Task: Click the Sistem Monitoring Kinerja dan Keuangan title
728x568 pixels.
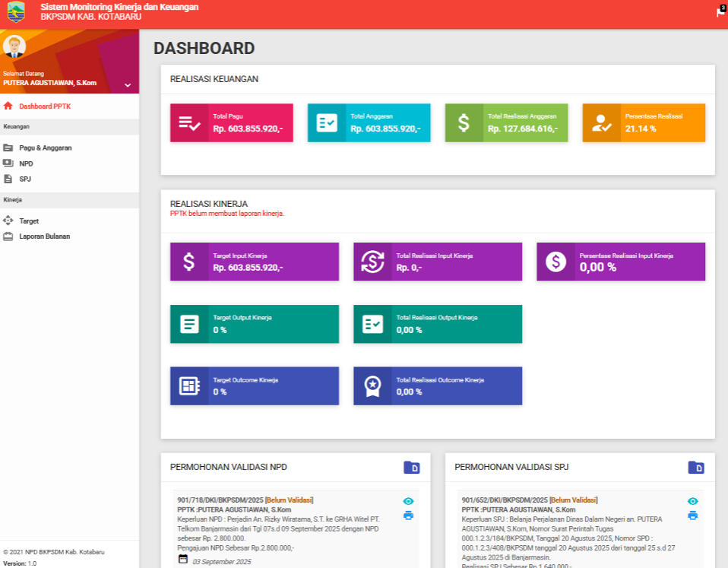Action: 119,7
